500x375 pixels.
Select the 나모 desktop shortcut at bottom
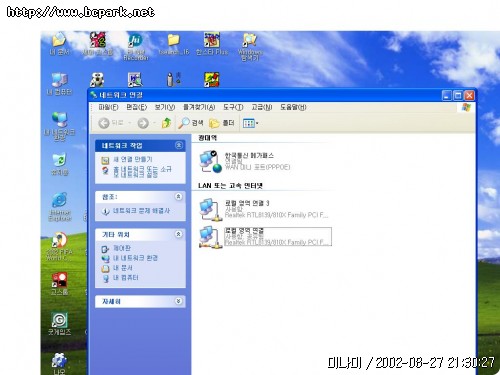coord(59,364)
